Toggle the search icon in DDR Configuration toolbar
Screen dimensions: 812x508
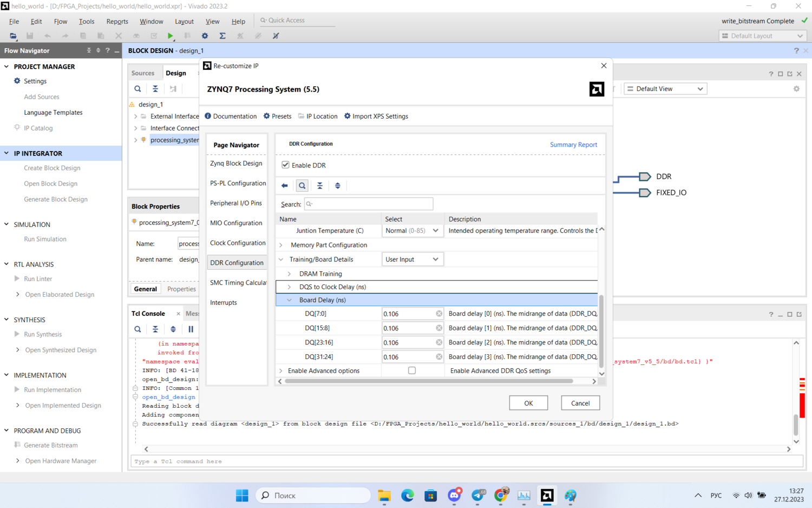tap(302, 186)
